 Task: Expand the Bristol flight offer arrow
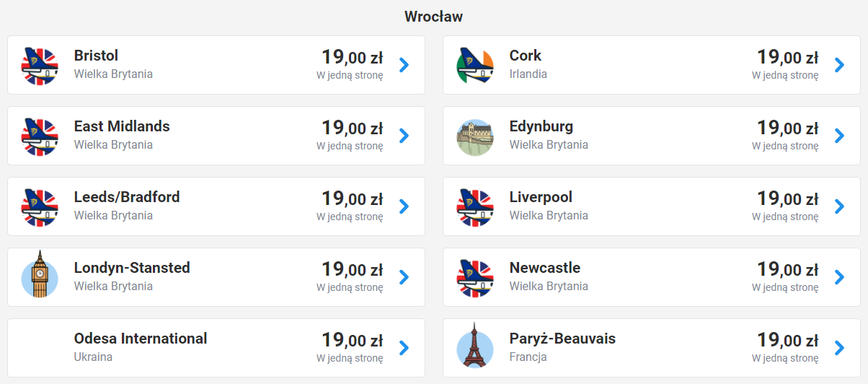tap(404, 65)
